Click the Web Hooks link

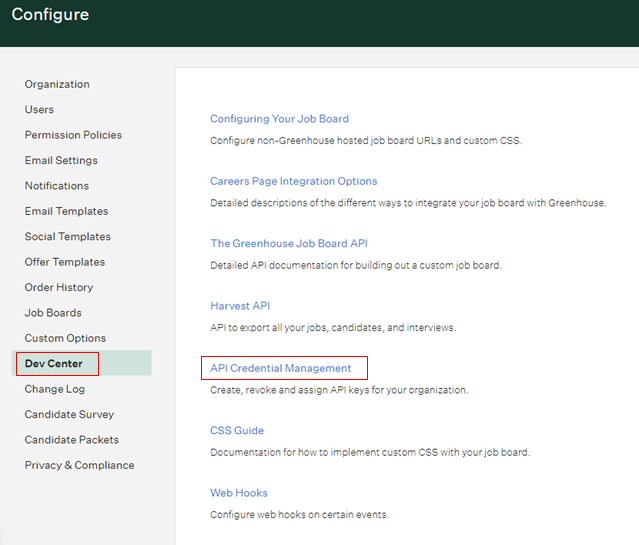239,493
